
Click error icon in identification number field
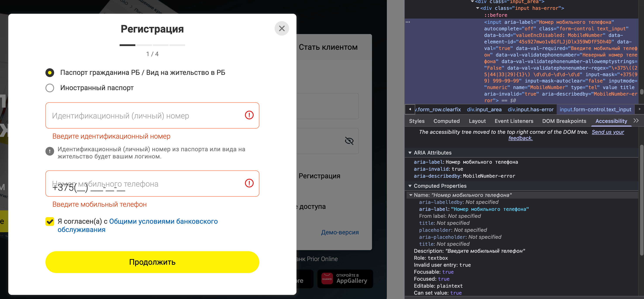(249, 115)
